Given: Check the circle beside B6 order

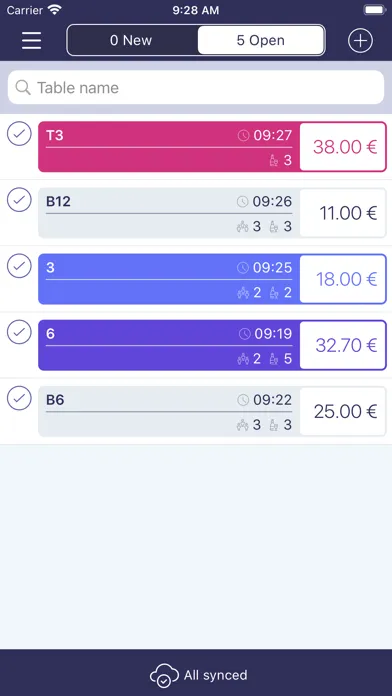Looking at the screenshot, I should coord(19,398).
